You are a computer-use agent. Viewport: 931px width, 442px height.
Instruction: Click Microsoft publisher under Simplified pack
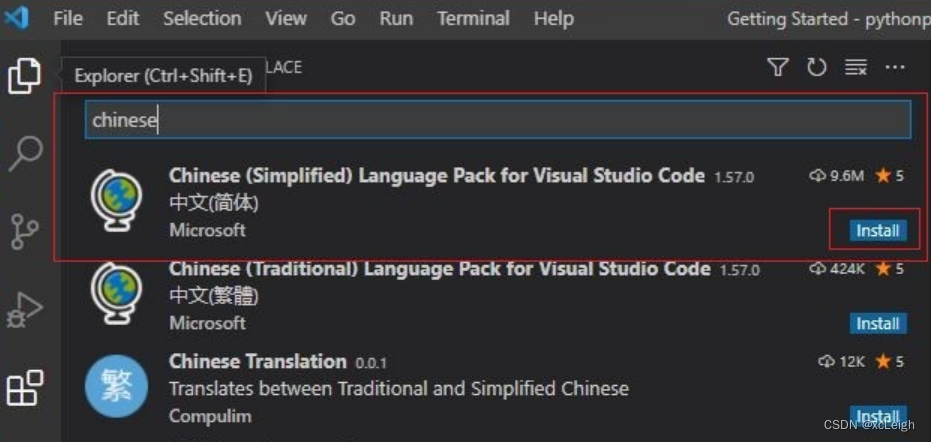tap(207, 230)
